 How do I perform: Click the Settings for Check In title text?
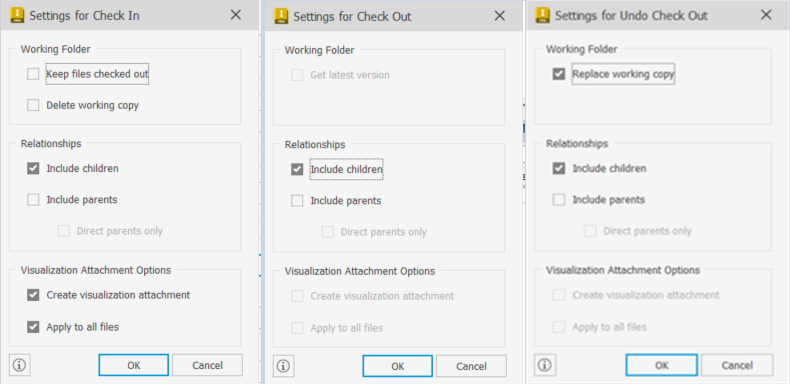[84, 16]
